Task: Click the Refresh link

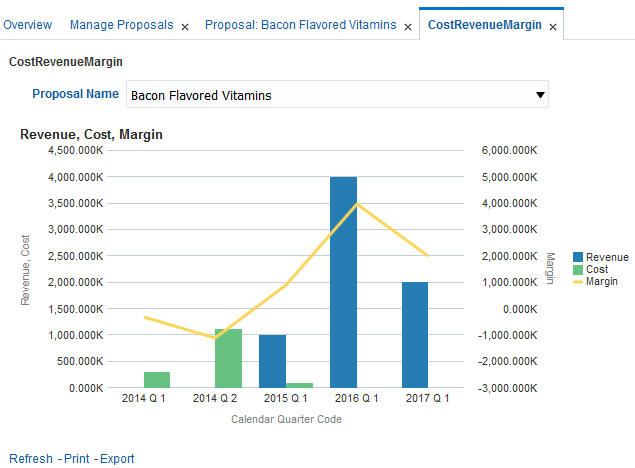Action: (x=31, y=459)
